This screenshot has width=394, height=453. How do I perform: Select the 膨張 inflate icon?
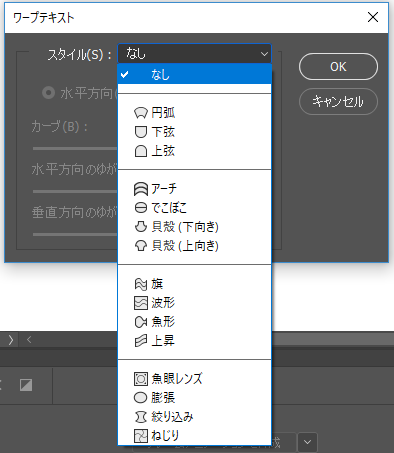pyautogui.click(x=141, y=398)
